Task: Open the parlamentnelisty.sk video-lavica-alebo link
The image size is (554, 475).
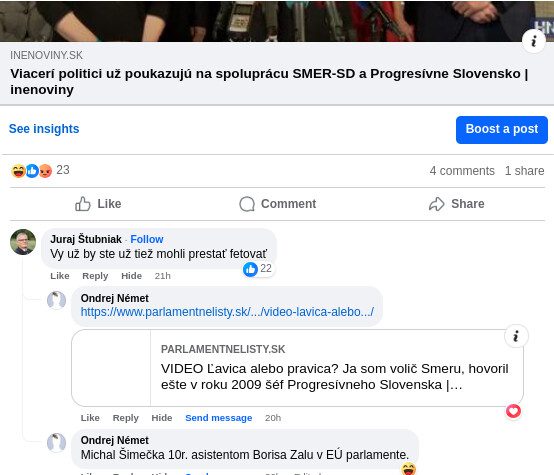Action: point(227,312)
